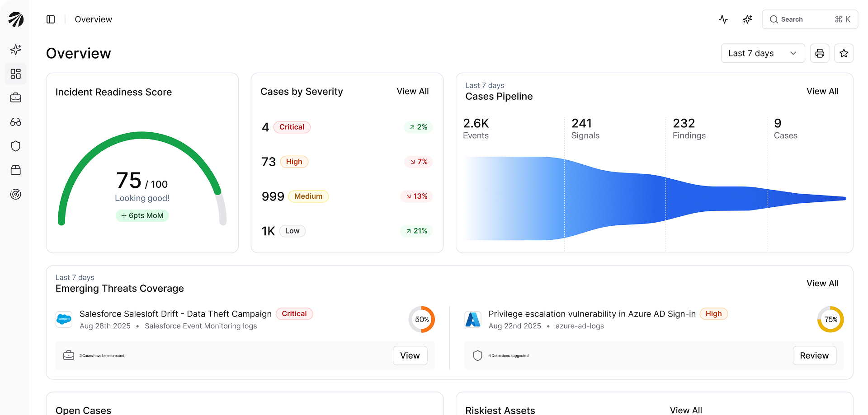Toggle the sidebar panel icon

pyautogui.click(x=51, y=19)
